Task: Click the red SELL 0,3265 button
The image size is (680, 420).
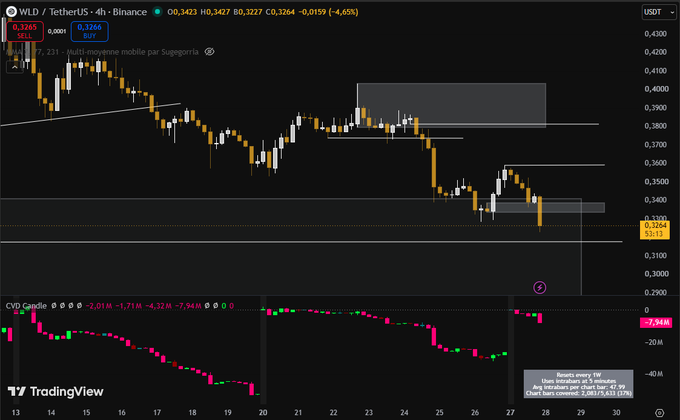Action: 25,31
